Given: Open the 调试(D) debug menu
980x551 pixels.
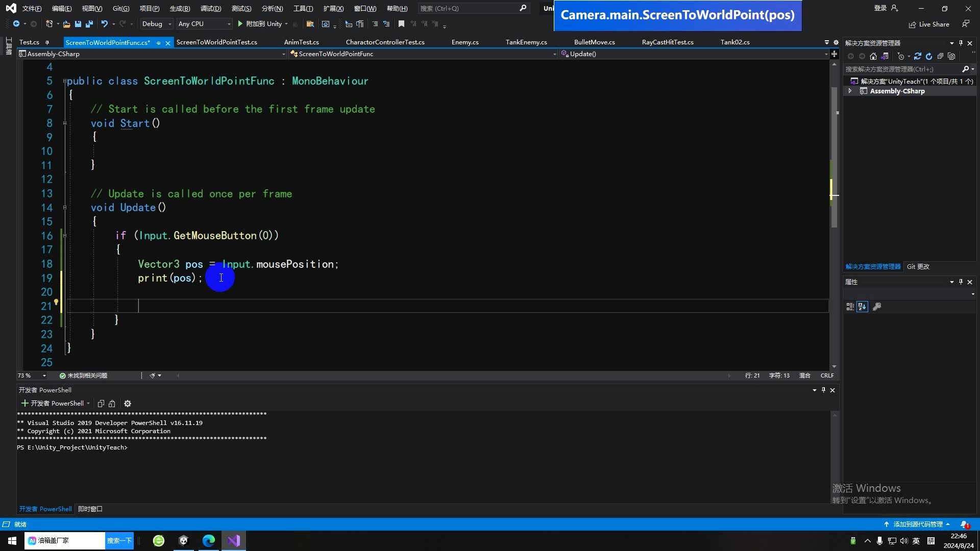Looking at the screenshot, I should [210, 8].
